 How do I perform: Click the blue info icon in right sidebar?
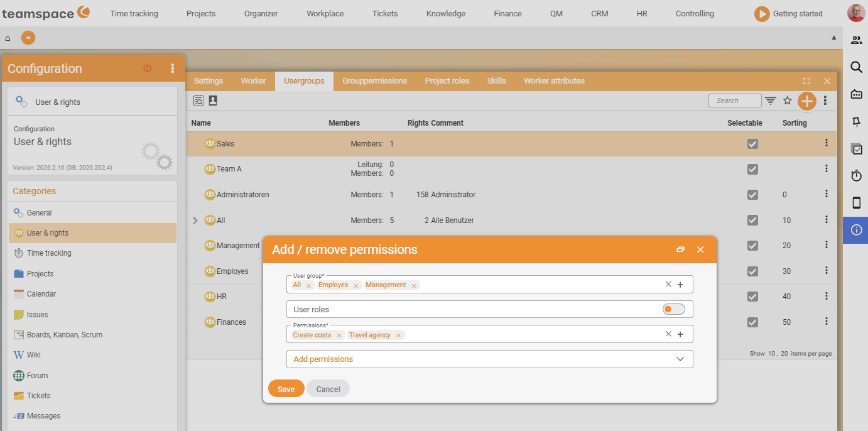point(856,230)
